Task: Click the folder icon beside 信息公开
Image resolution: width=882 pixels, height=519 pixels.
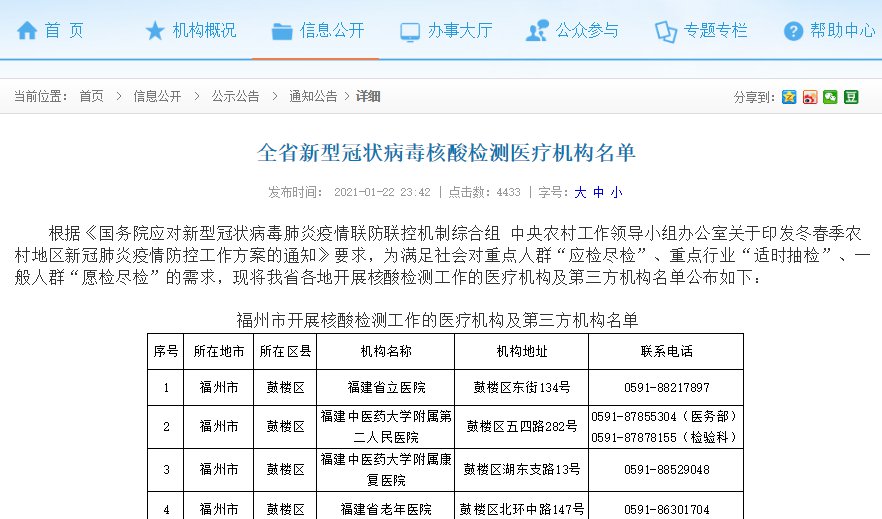Action: click(282, 31)
